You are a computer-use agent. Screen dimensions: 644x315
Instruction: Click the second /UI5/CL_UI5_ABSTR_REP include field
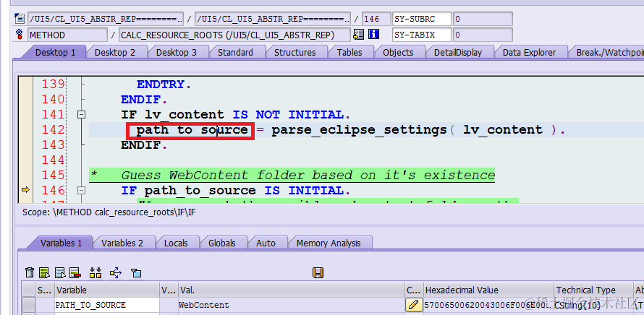pos(273,19)
